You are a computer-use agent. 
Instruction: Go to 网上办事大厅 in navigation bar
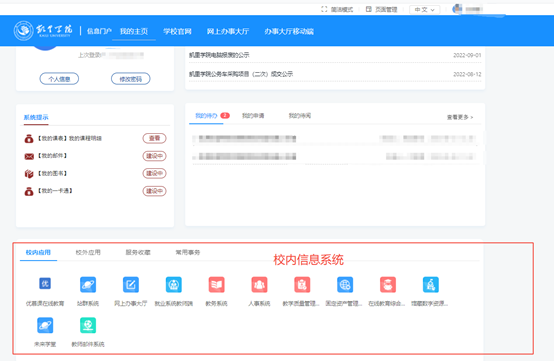point(228,31)
